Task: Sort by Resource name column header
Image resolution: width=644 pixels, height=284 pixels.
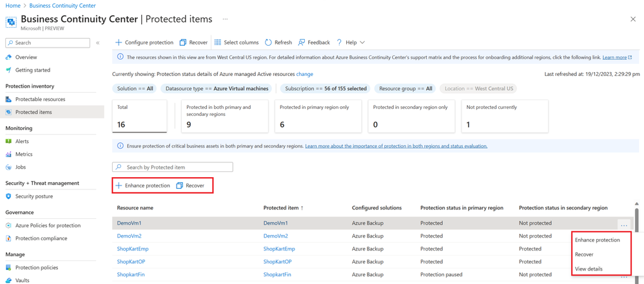Action: [135, 208]
